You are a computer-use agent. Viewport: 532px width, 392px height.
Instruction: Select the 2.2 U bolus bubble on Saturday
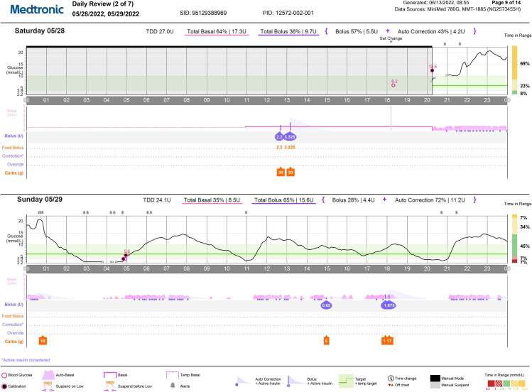(279, 136)
